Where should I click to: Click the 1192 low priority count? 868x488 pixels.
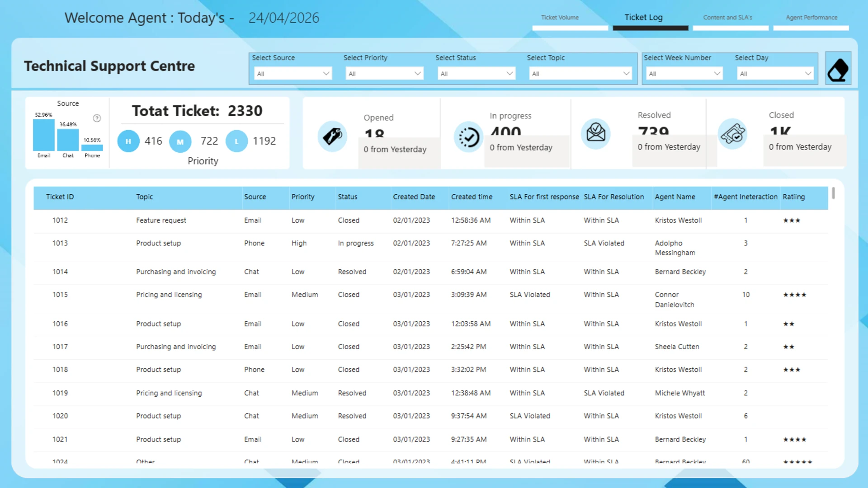[x=264, y=141]
